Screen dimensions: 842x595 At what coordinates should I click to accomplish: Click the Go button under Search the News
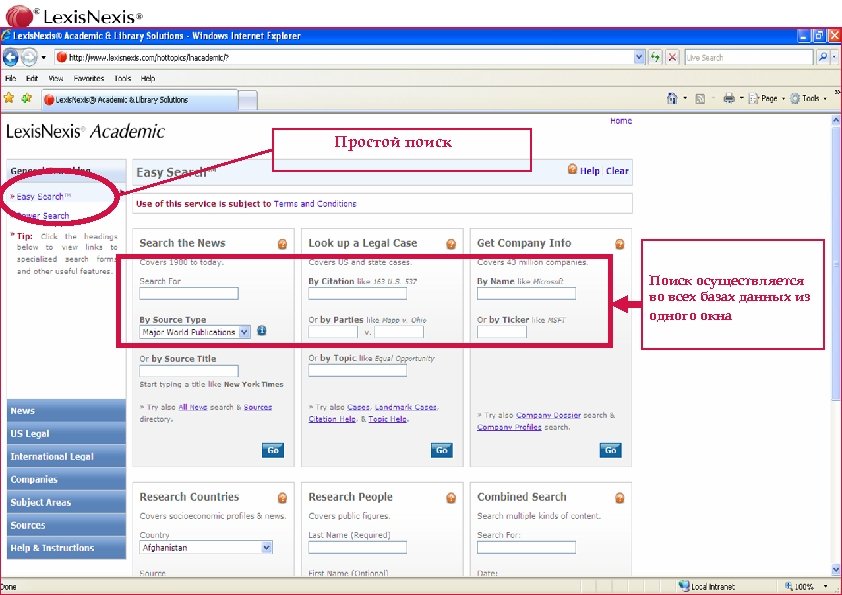[x=272, y=450]
